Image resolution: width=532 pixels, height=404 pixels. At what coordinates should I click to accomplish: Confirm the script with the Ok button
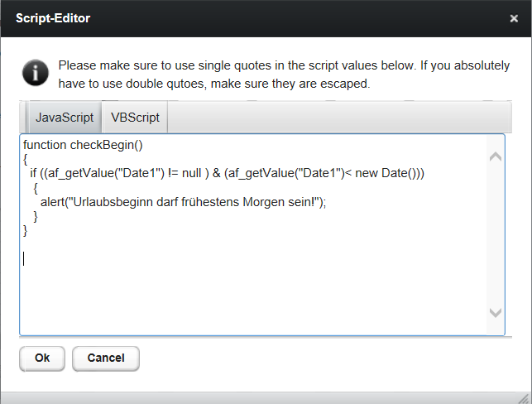[42, 358]
